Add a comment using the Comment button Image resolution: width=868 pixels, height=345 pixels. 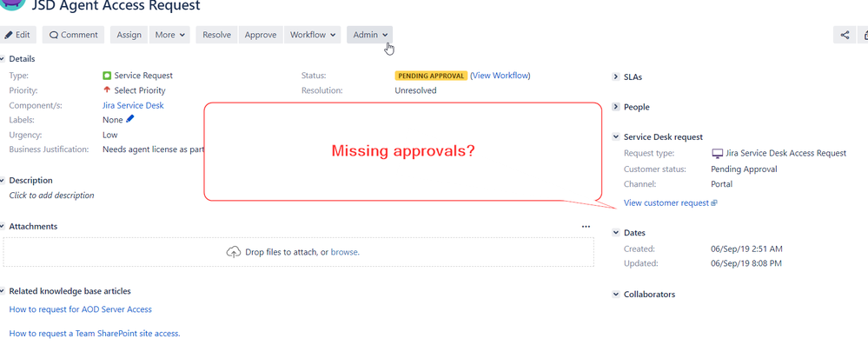coord(74,35)
